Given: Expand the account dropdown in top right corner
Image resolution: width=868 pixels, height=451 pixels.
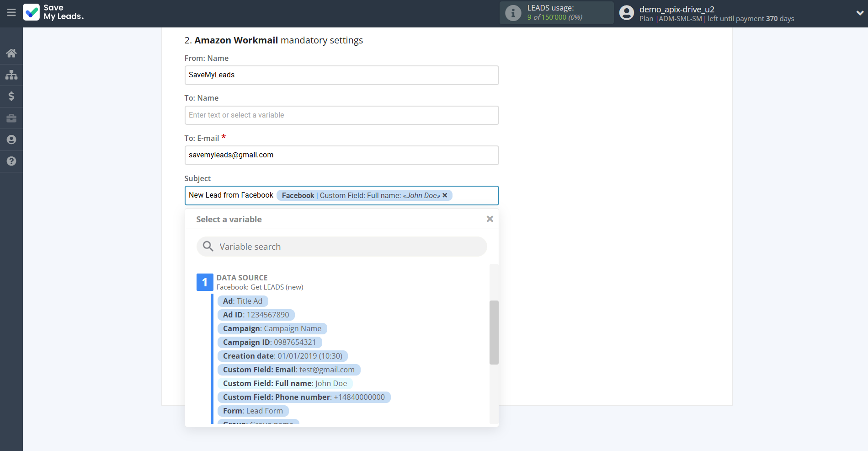Looking at the screenshot, I should tap(858, 13).
